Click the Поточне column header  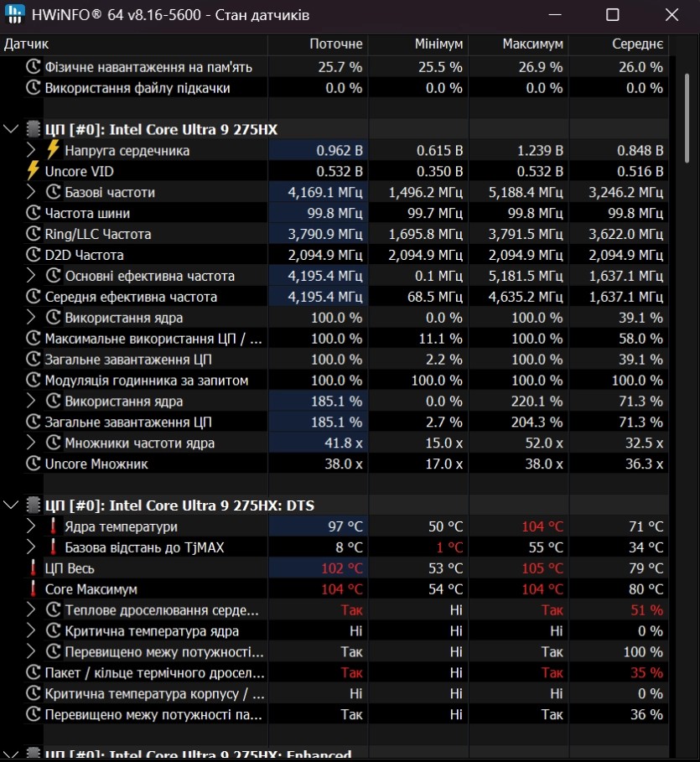point(335,44)
